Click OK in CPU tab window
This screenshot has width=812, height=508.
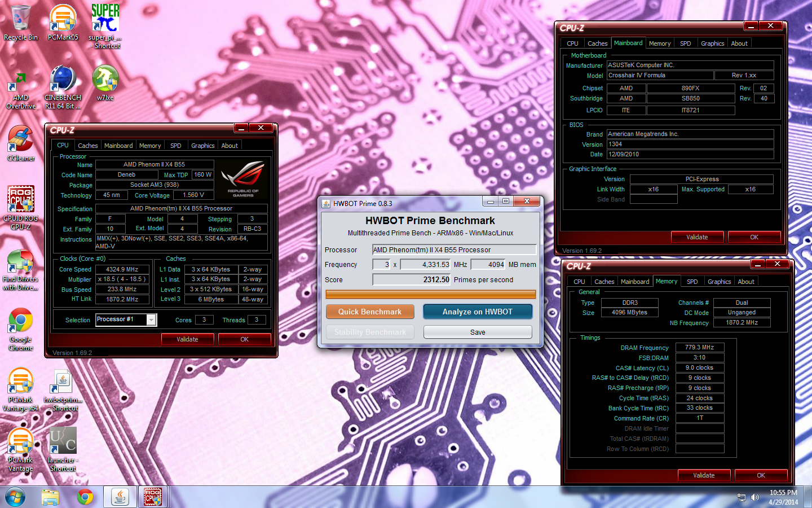click(244, 339)
